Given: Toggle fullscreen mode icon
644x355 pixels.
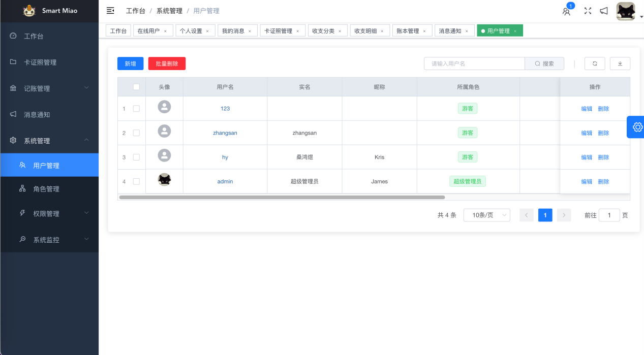Looking at the screenshot, I should point(588,11).
